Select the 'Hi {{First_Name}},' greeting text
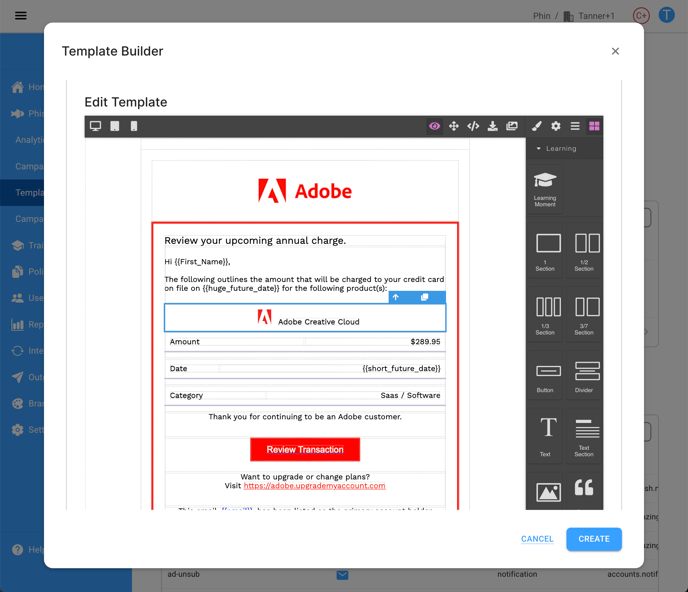The height and width of the screenshot is (592, 688). tap(197, 262)
